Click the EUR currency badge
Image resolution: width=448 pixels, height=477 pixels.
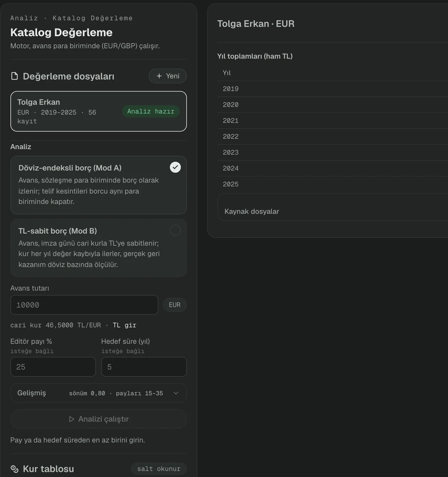click(x=175, y=305)
